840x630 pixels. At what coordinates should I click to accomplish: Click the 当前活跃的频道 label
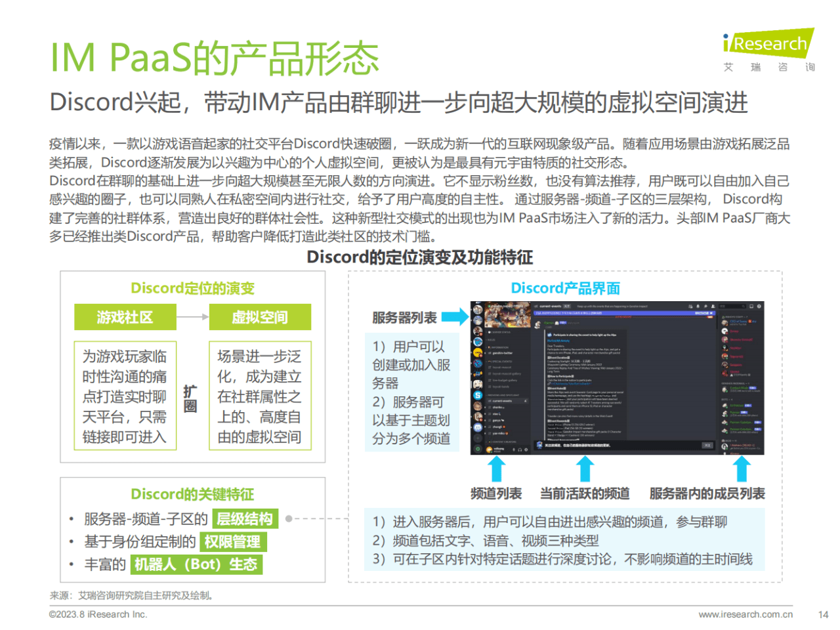tap(585, 493)
